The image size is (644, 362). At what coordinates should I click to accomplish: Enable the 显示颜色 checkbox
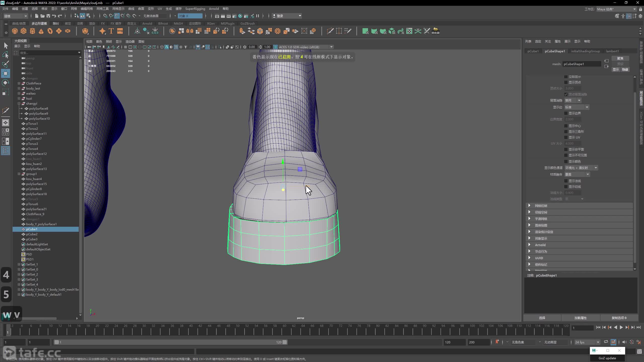point(566,161)
